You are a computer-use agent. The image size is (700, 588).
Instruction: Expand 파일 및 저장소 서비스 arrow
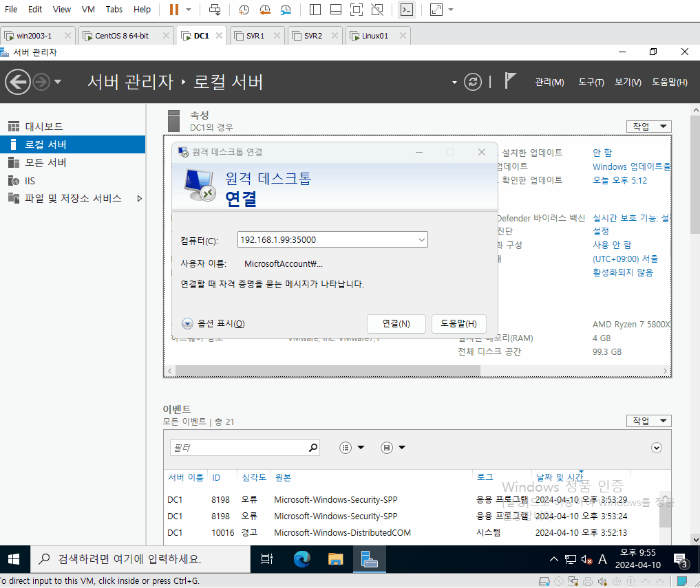click(x=139, y=199)
